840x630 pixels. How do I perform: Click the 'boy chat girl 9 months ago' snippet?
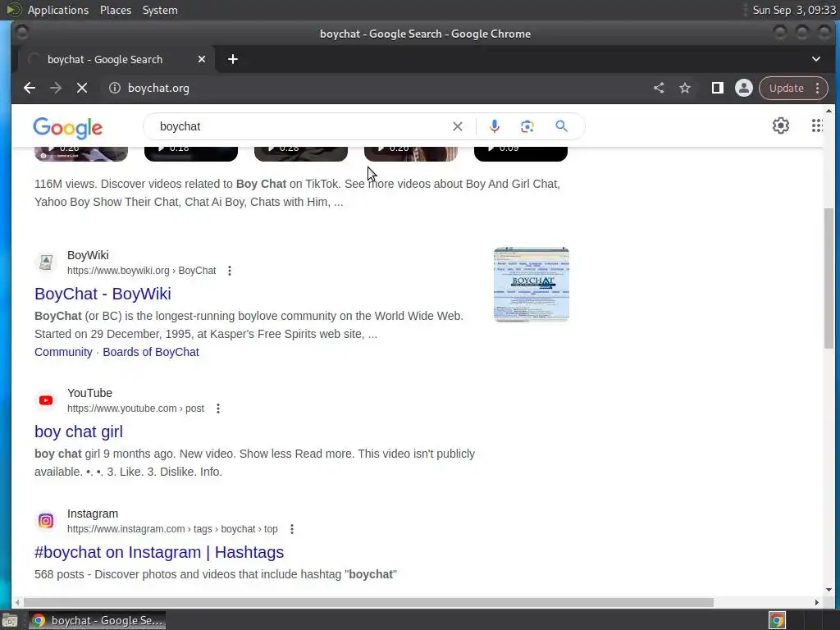(x=255, y=463)
